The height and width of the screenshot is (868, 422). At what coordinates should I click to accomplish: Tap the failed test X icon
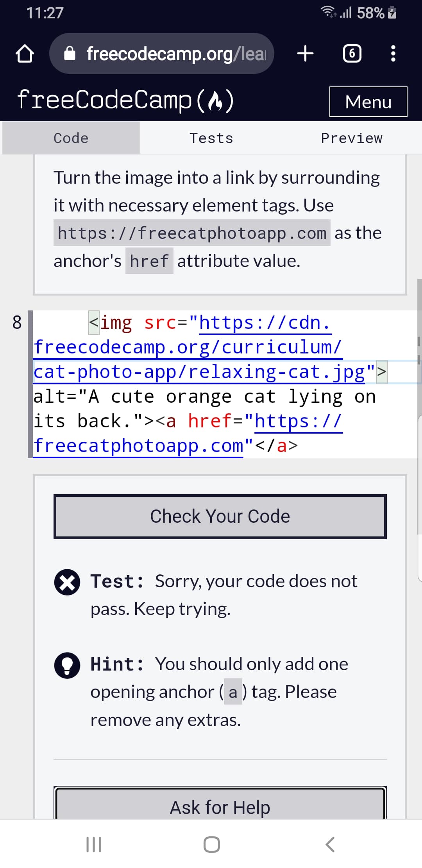67,582
